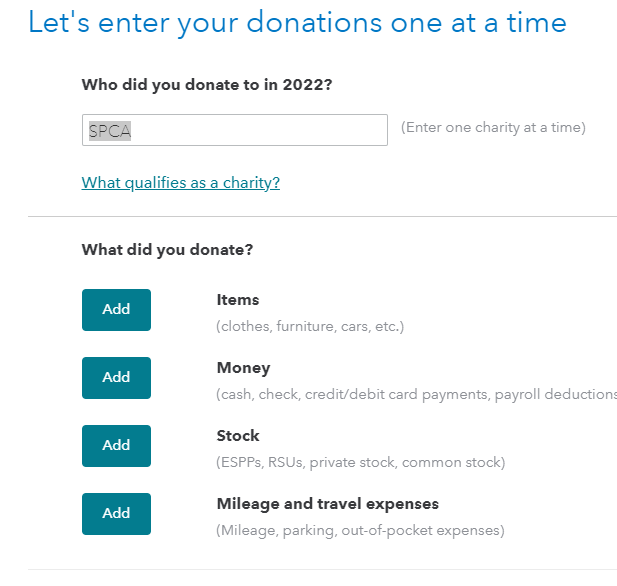This screenshot has height=586, width=617.
Task: Open 'What qualifies as a charity?' link
Action: [x=181, y=183]
